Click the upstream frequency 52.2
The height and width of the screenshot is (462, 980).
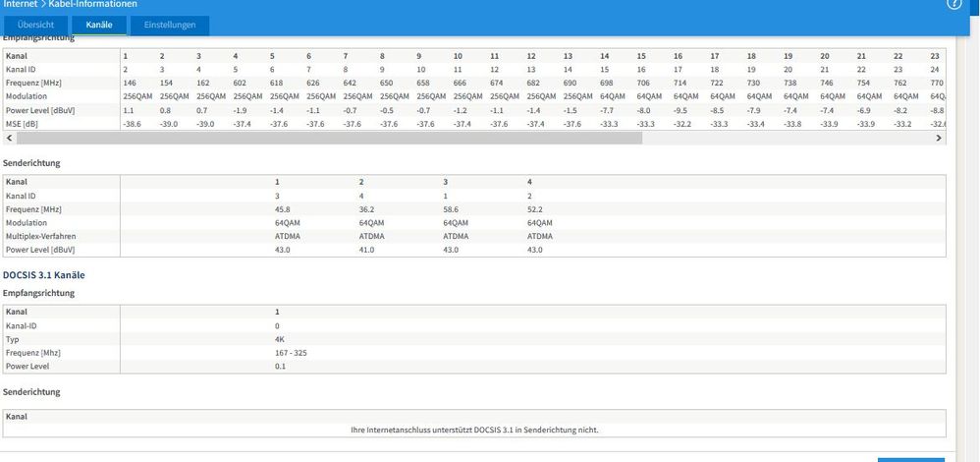click(535, 209)
